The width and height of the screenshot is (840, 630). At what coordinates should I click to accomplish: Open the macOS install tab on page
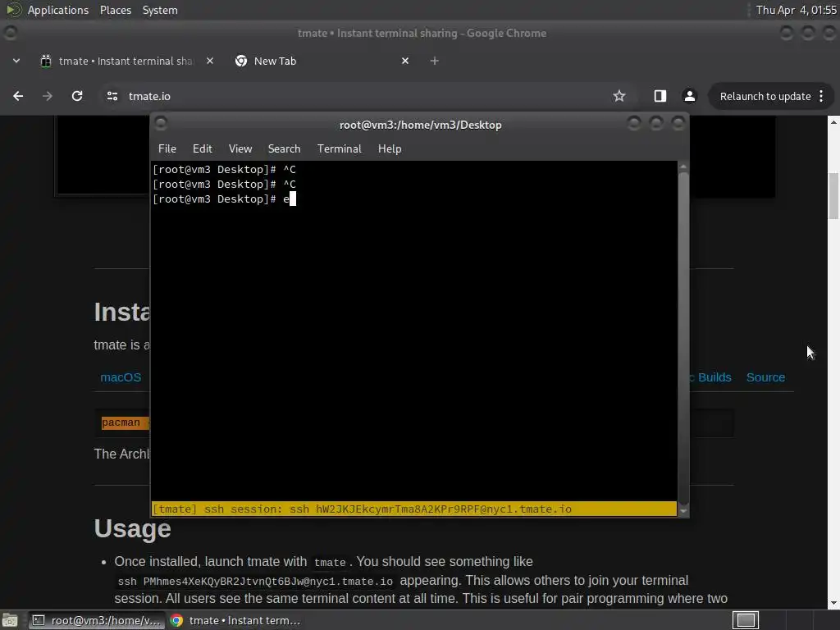121,377
